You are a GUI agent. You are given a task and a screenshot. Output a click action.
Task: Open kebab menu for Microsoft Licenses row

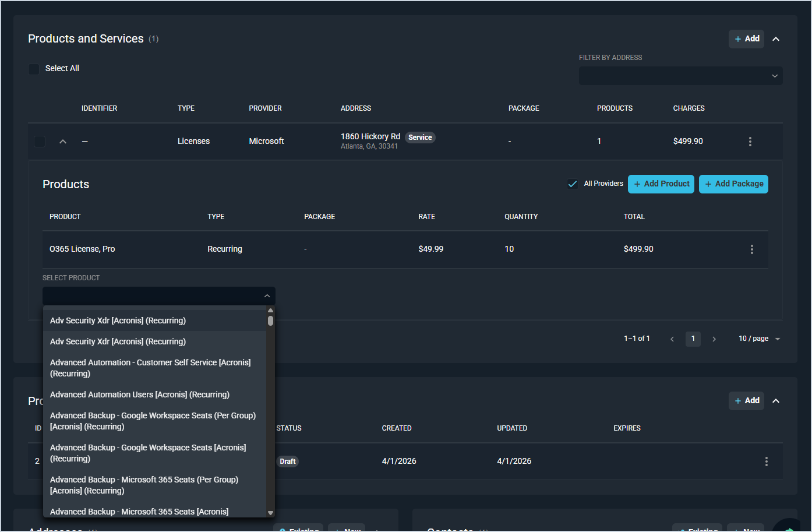[x=750, y=142]
